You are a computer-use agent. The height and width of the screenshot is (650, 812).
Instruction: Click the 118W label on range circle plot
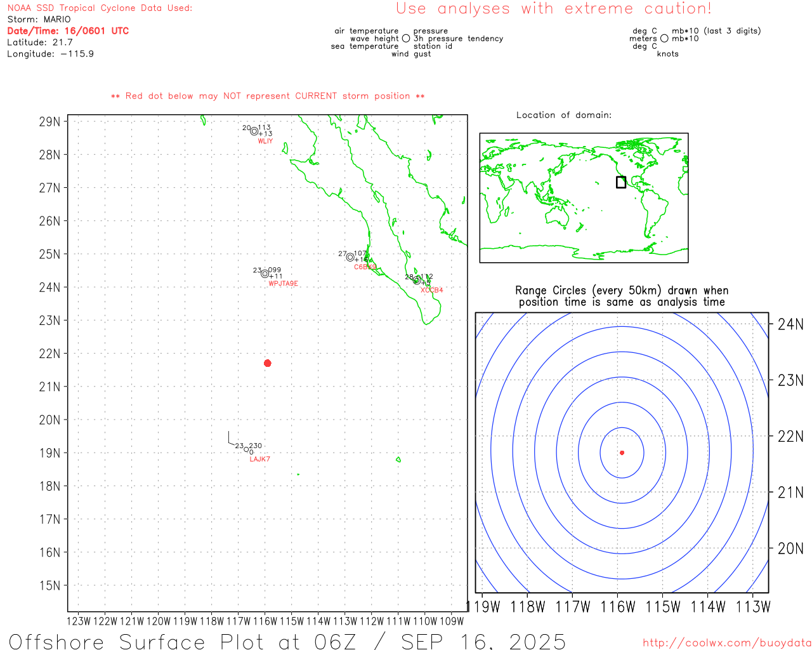click(528, 607)
